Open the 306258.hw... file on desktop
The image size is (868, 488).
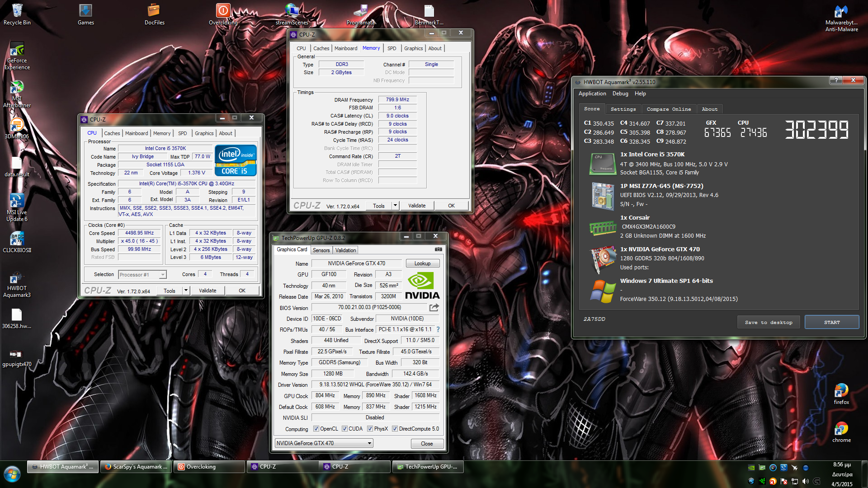pyautogui.click(x=17, y=319)
